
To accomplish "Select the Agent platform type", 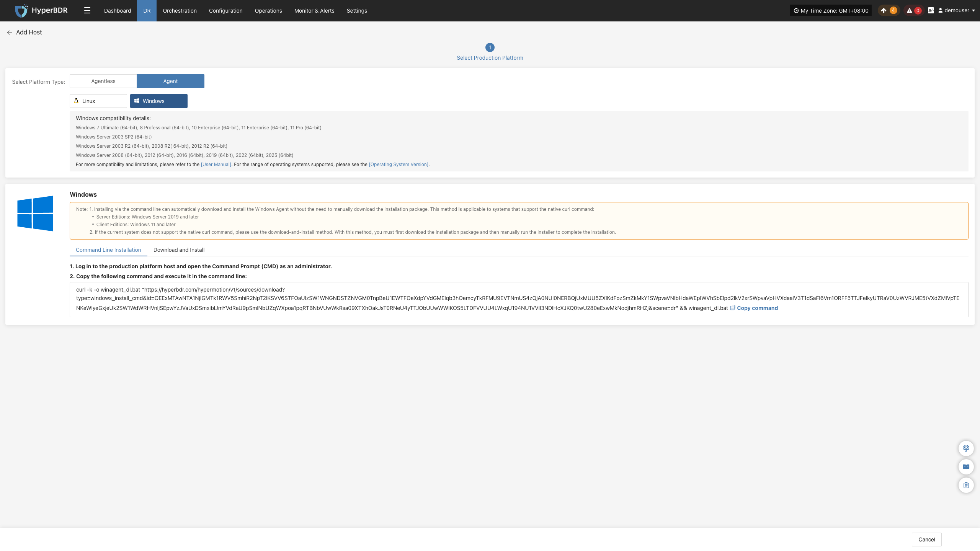I will tap(170, 81).
